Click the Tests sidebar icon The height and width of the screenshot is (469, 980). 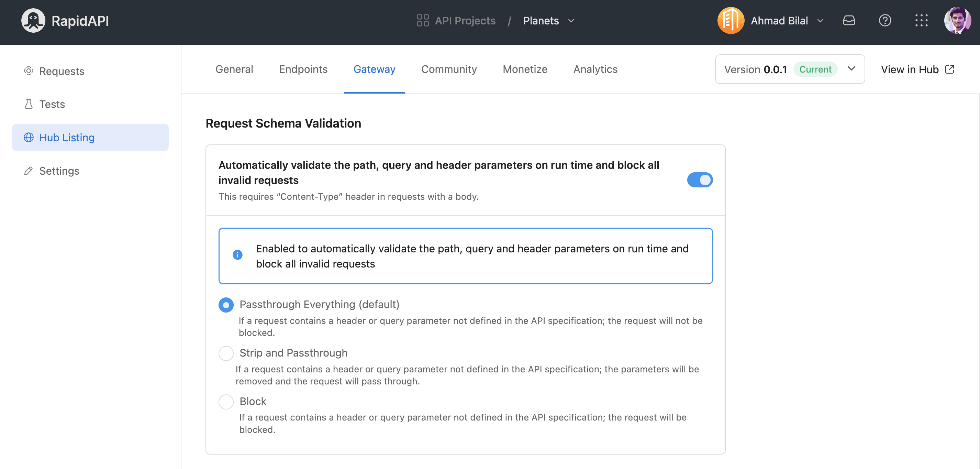click(28, 104)
